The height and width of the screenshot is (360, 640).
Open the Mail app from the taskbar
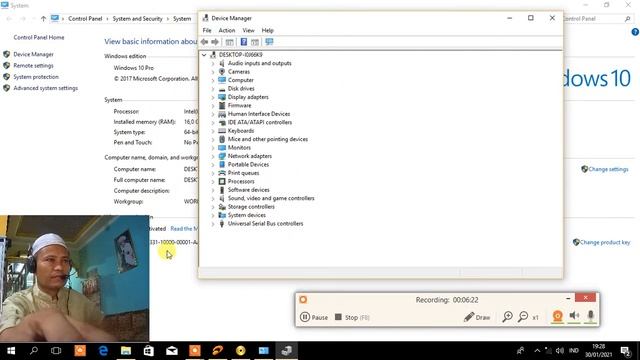(172, 351)
